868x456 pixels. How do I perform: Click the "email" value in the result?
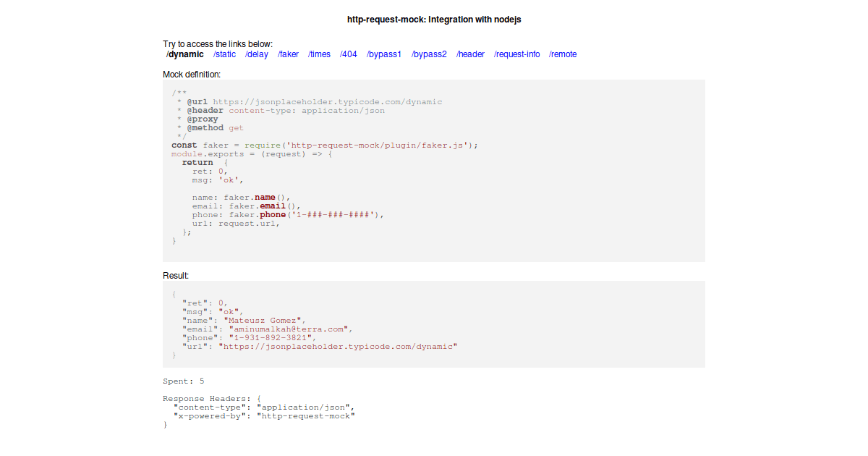pos(290,329)
